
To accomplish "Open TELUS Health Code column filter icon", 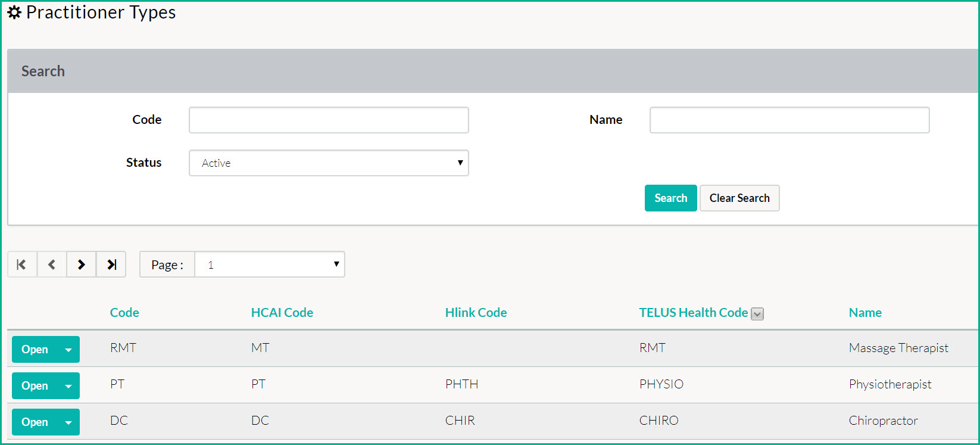I will (x=757, y=314).
